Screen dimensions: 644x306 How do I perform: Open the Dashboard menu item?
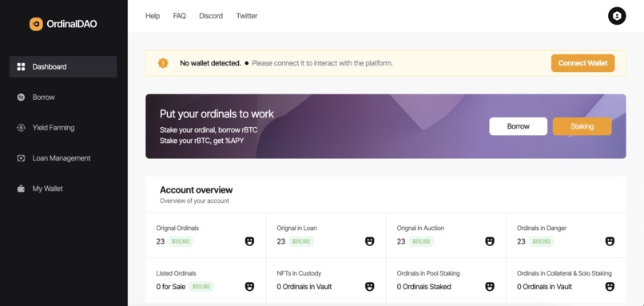pyautogui.click(x=63, y=67)
